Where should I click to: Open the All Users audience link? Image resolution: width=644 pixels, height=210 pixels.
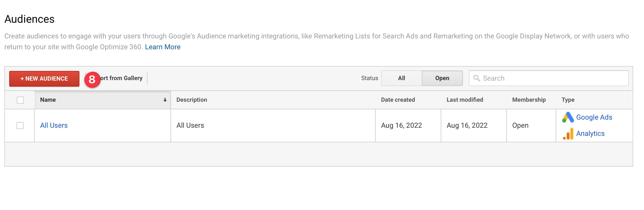point(54,125)
